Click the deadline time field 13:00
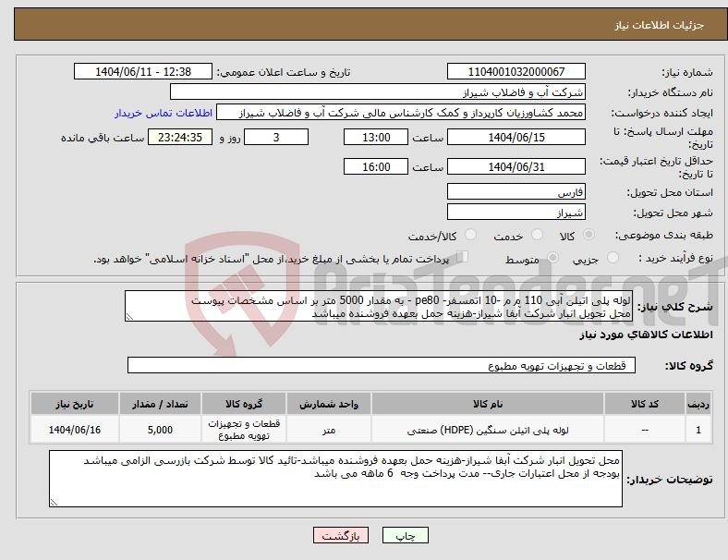The image size is (728, 560). [376, 137]
